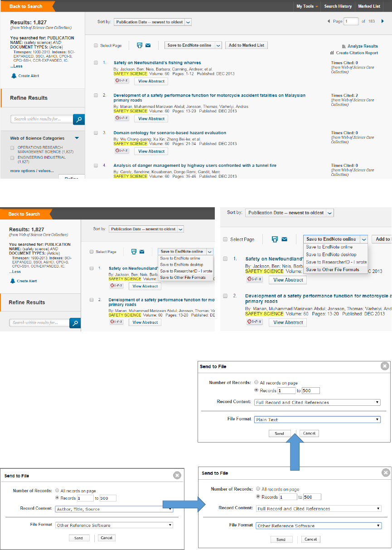Click the print icon in the four-record results page

(x=140, y=45)
